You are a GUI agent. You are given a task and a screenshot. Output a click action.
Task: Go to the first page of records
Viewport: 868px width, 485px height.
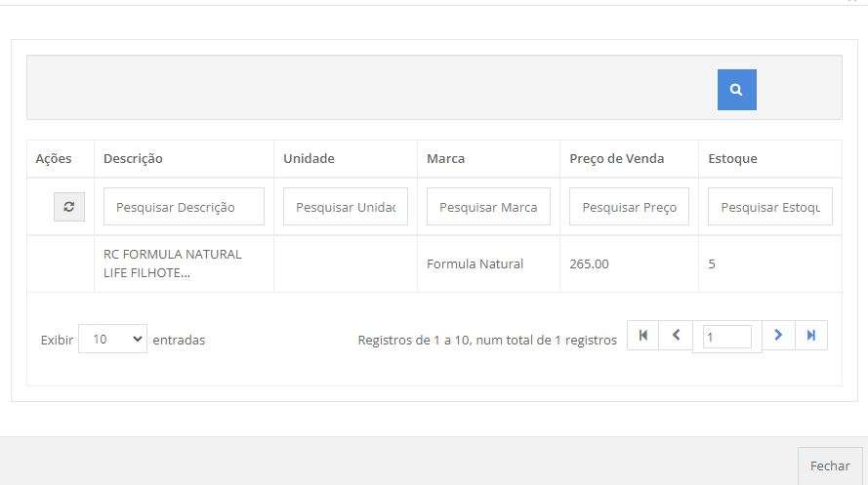(x=642, y=336)
